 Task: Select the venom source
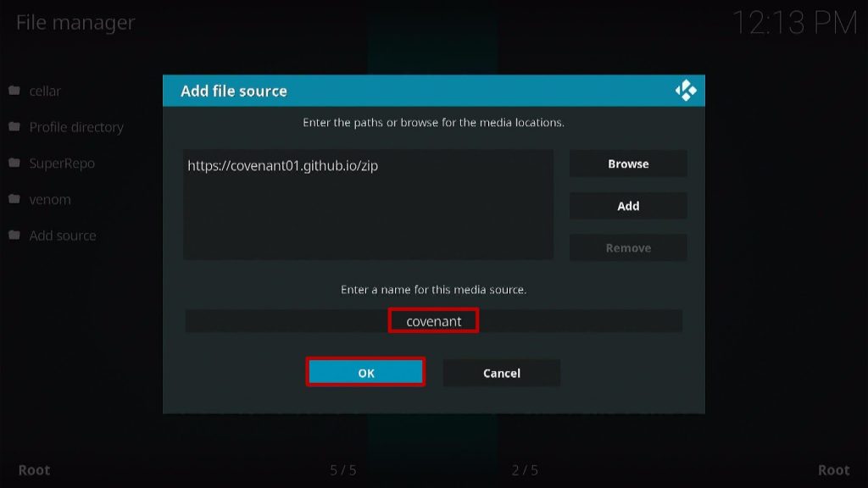coord(50,199)
